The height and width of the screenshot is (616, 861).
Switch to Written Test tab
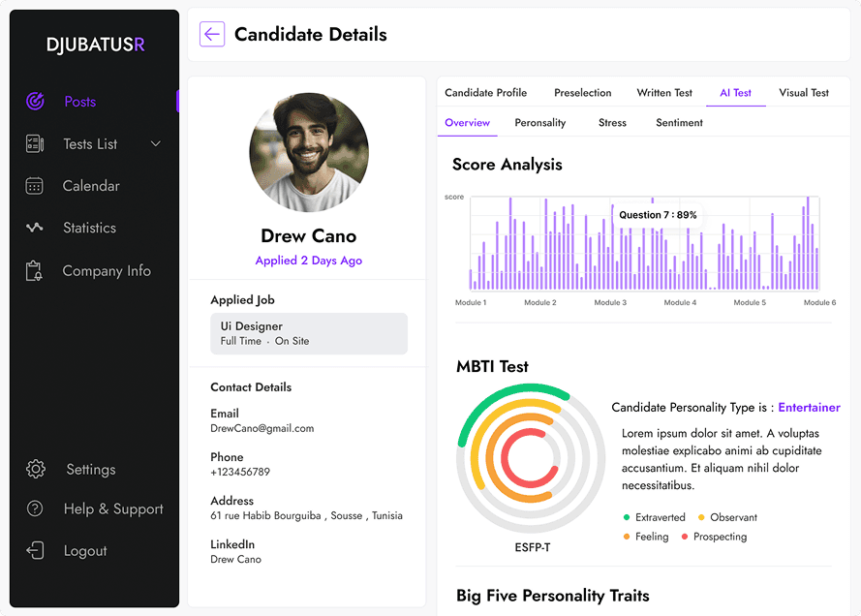[x=664, y=93]
